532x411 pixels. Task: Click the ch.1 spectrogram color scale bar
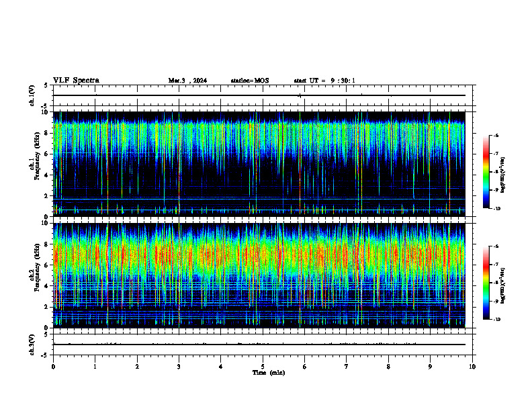(486, 172)
